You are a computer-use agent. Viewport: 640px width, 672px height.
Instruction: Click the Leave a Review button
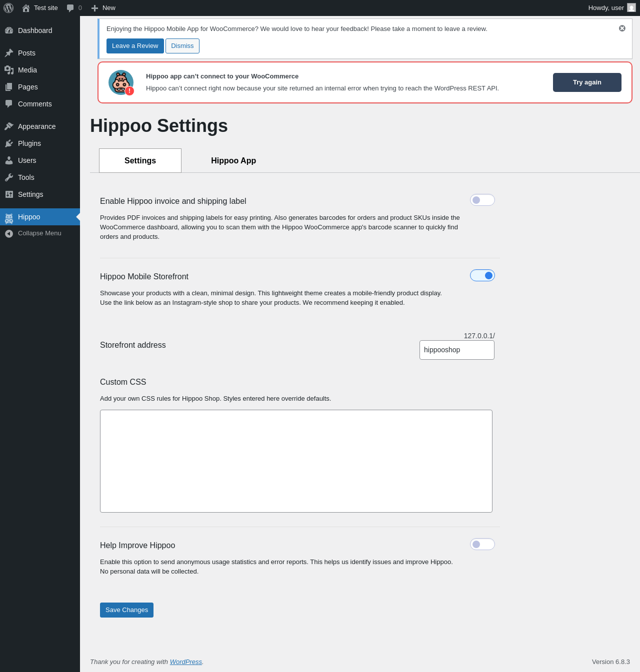tap(135, 46)
